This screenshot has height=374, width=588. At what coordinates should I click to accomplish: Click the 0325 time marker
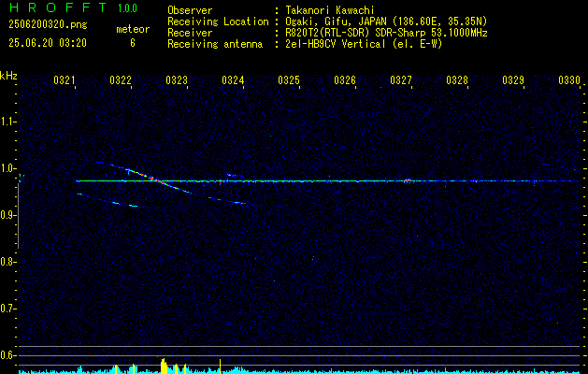[x=288, y=79]
